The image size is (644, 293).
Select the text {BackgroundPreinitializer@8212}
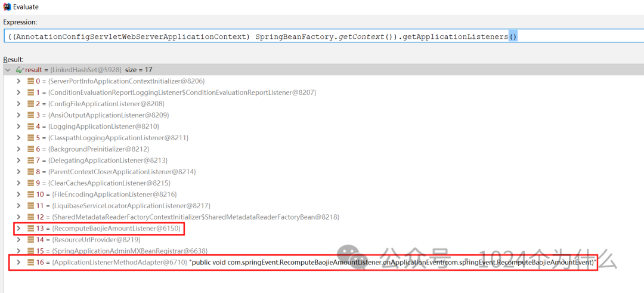[x=98, y=149]
